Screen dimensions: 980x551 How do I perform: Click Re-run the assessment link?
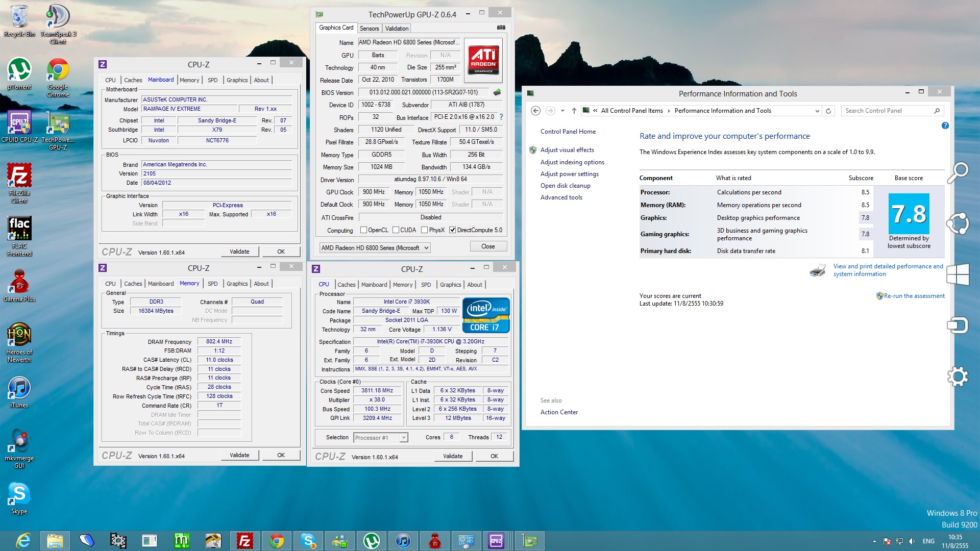[x=914, y=296]
